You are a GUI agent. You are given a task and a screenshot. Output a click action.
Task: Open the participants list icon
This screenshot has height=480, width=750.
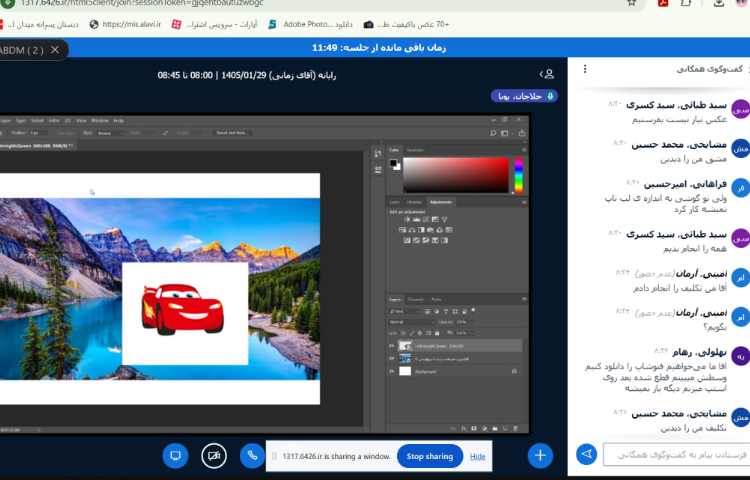[x=548, y=74]
